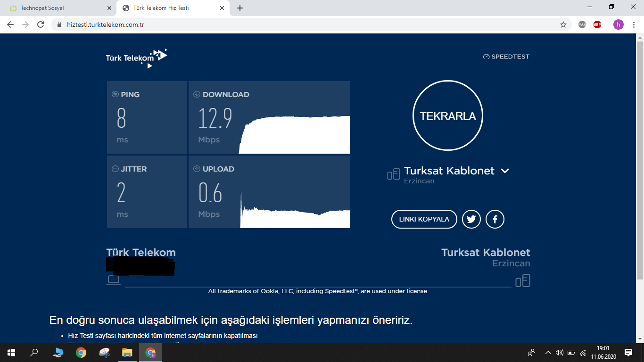This screenshot has width=644, height=362.
Task: Click the TEKRARLA retest circle button
Action: [448, 116]
